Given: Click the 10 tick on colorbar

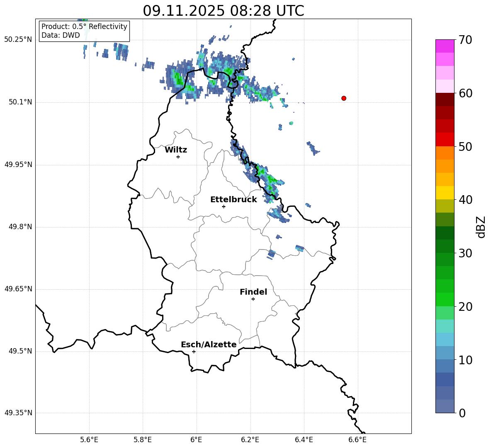Looking at the screenshot, I should click(x=465, y=360).
